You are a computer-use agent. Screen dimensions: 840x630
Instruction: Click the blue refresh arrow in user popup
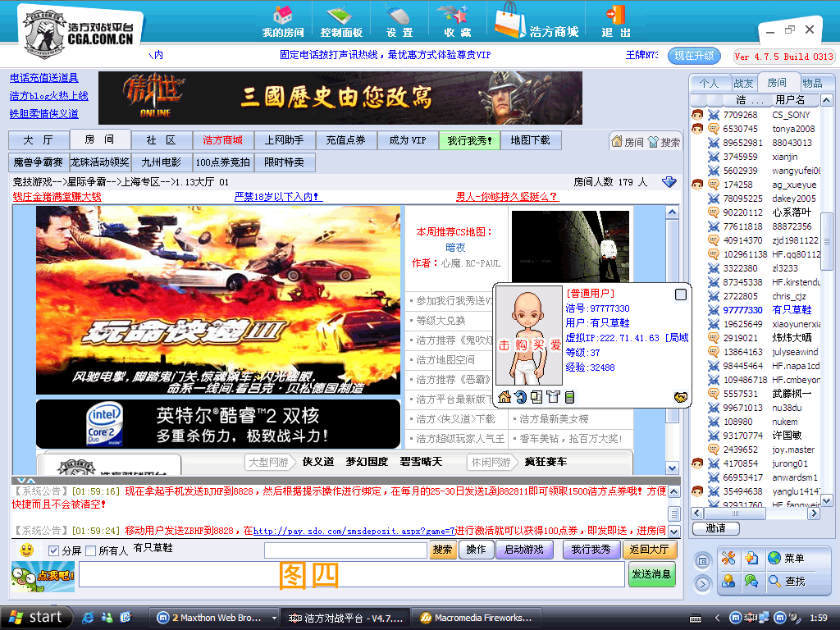(520, 397)
